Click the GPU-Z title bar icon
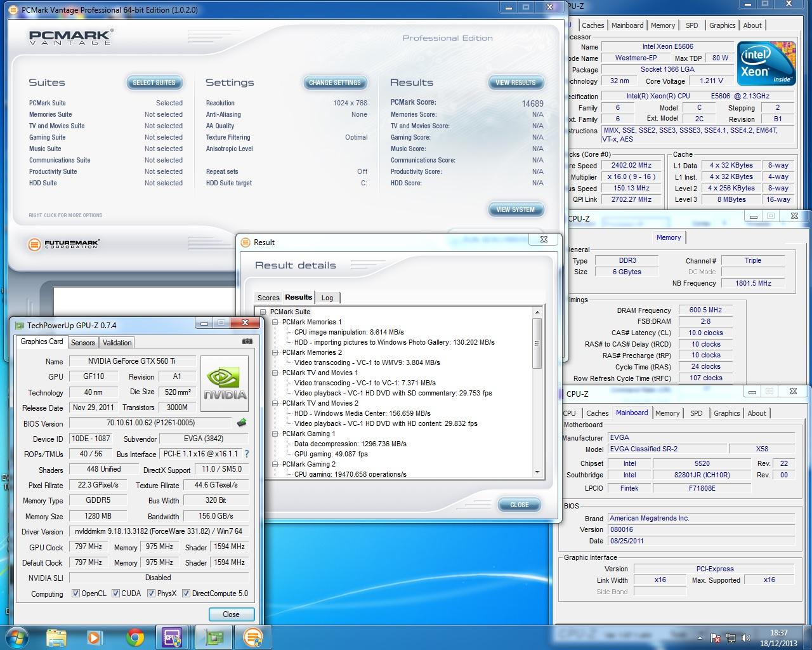This screenshot has width=812, height=650. click(20, 326)
